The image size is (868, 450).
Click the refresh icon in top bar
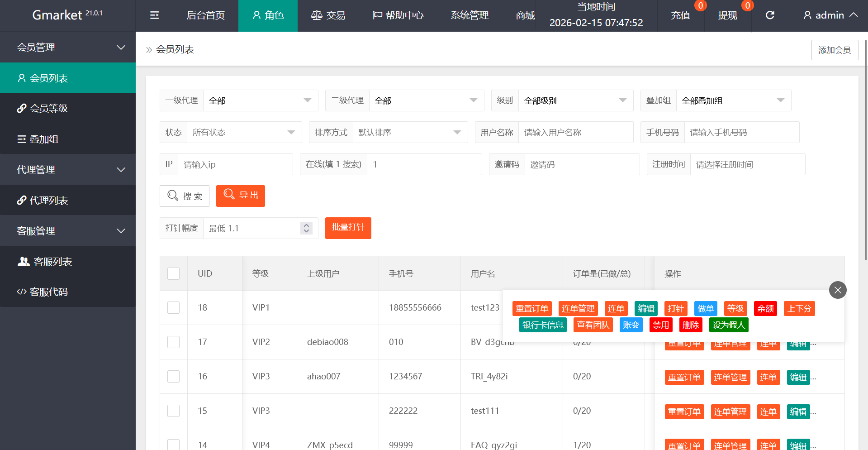[x=770, y=15]
